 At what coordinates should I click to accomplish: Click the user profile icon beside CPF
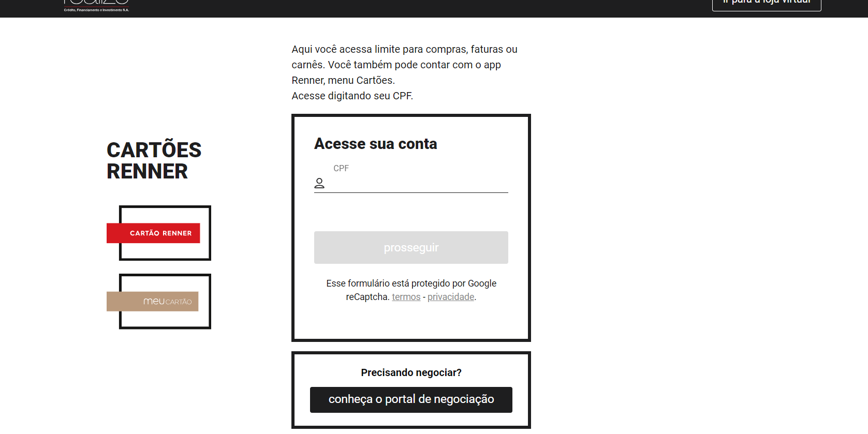point(319,183)
